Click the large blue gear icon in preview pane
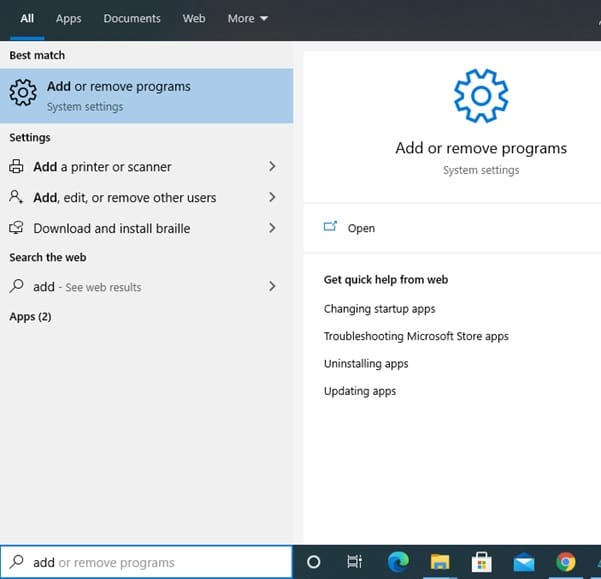601x579 pixels. click(x=481, y=96)
